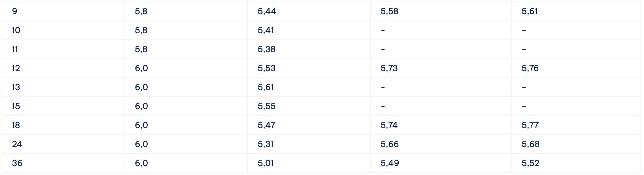Select the row label 24
The width and height of the screenshot is (644, 175).
(63, 144)
